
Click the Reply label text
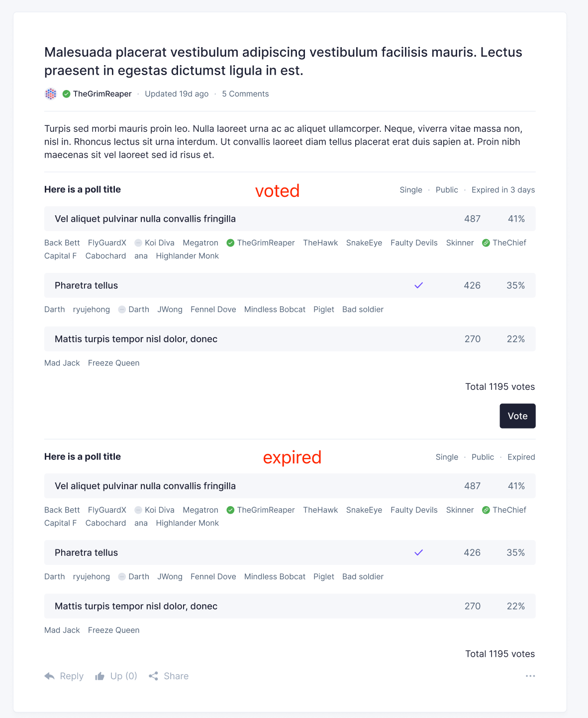click(72, 676)
